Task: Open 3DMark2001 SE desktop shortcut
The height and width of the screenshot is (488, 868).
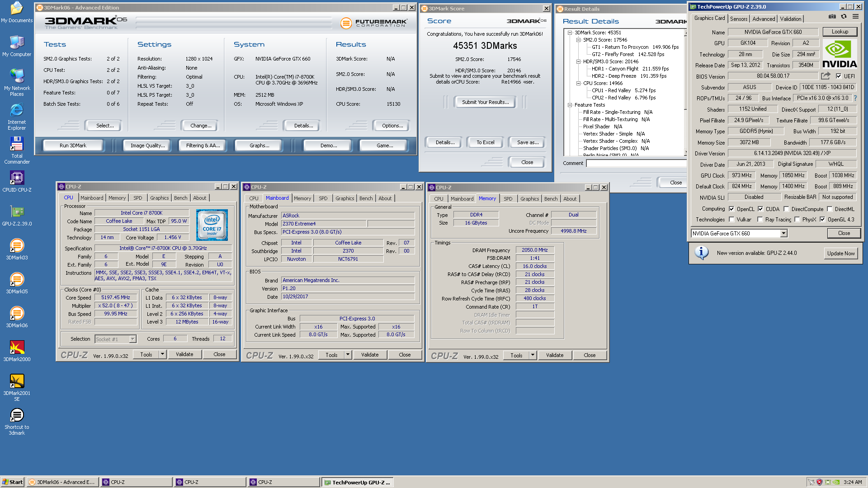Action: 17,388
